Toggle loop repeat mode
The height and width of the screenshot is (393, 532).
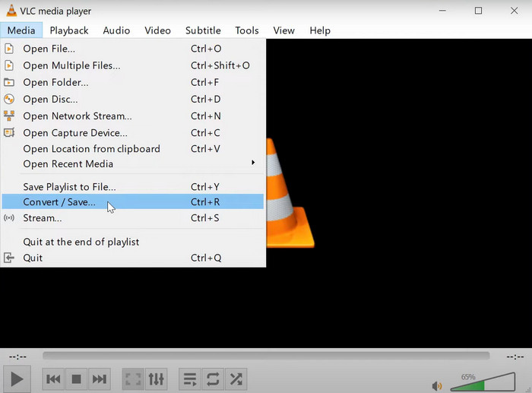point(213,379)
